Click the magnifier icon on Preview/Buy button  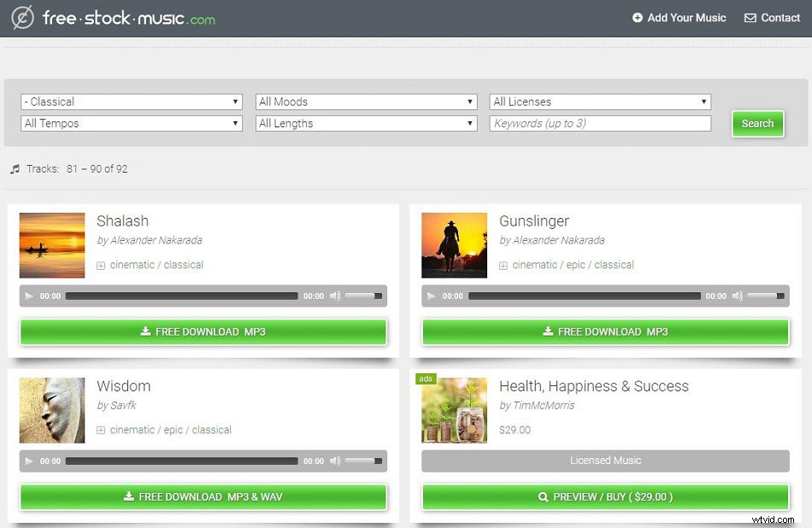(542, 497)
